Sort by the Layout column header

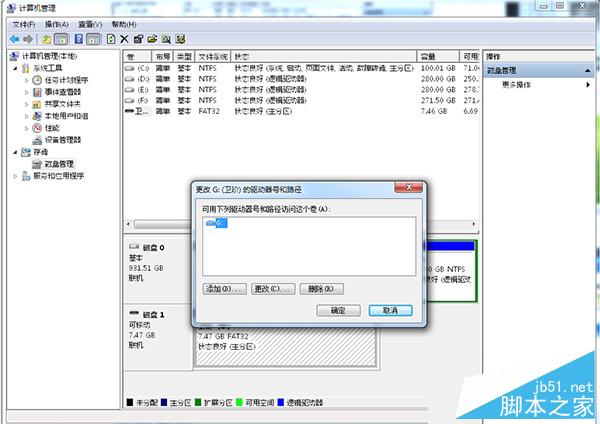163,57
